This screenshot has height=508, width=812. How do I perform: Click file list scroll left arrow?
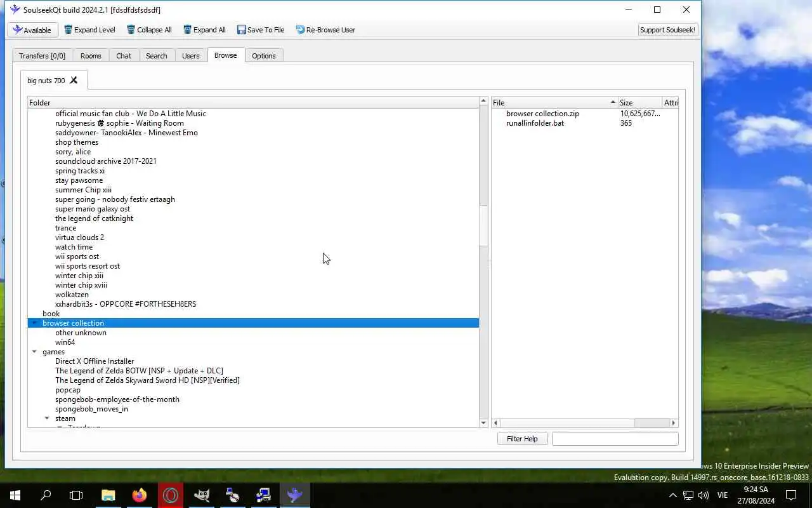pos(496,423)
